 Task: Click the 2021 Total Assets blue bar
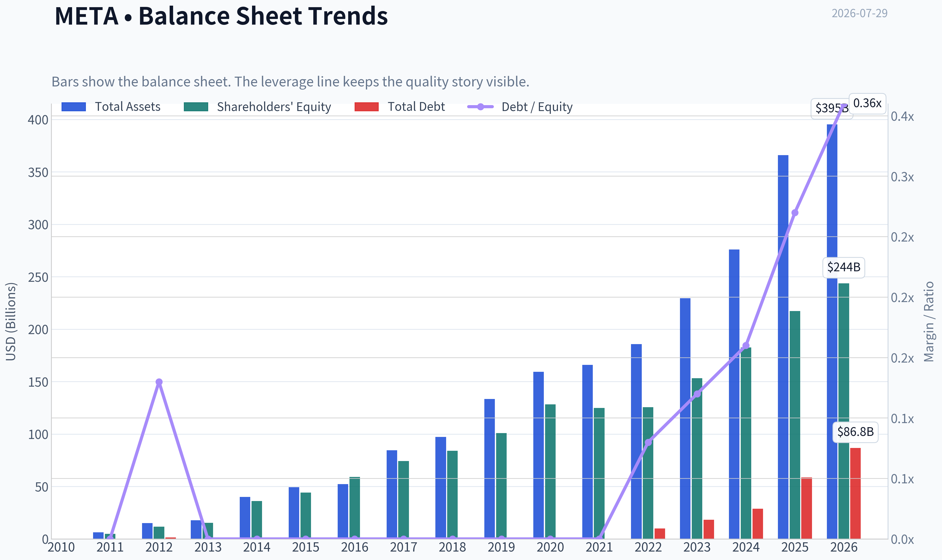(587, 452)
